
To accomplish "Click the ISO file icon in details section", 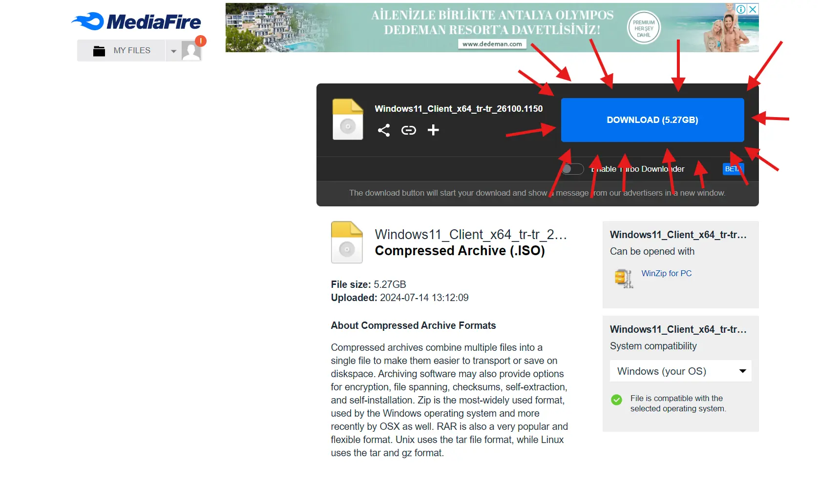I will (x=347, y=242).
